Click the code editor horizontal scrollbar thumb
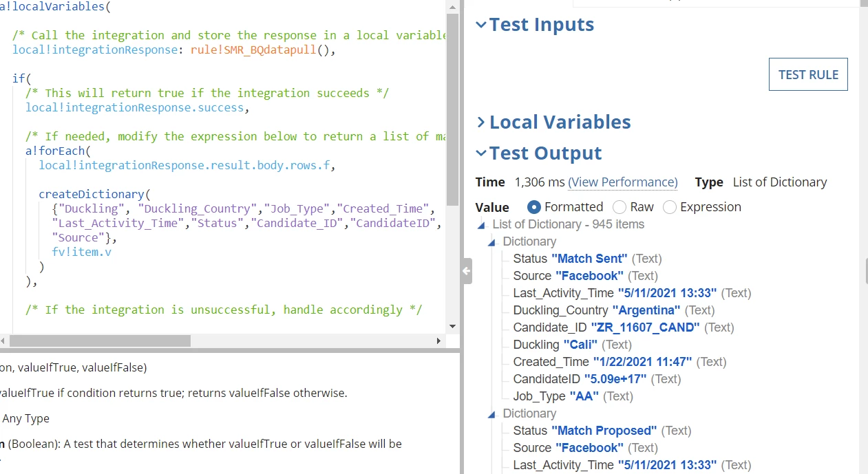The width and height of the screenshot is (868, 474). [100, 341]
